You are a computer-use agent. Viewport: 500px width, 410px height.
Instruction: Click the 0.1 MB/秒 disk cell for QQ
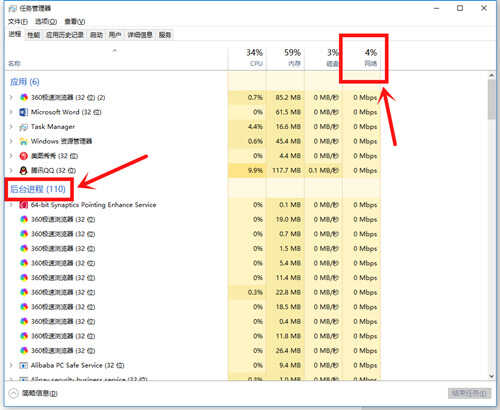pos(324,171)
